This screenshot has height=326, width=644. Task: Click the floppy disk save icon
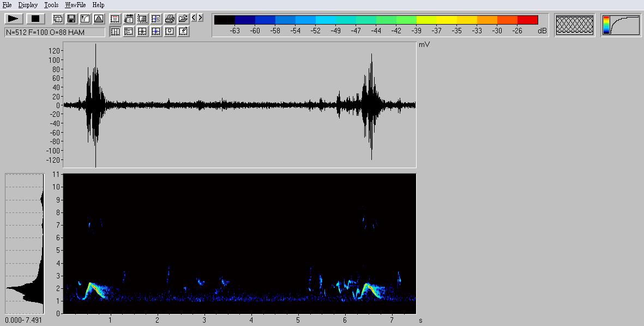71,19
